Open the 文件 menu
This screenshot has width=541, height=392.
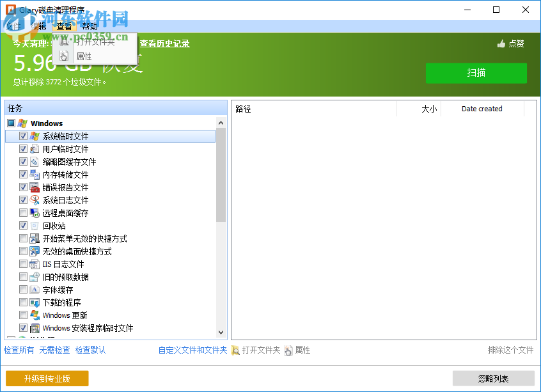[13, 26]
